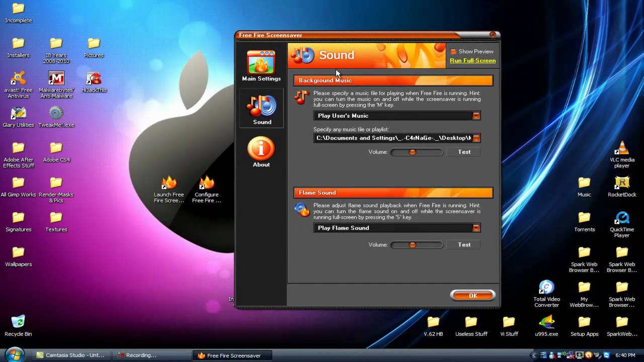
Task: Open the Installers folder
Action: tap(18, 47)
